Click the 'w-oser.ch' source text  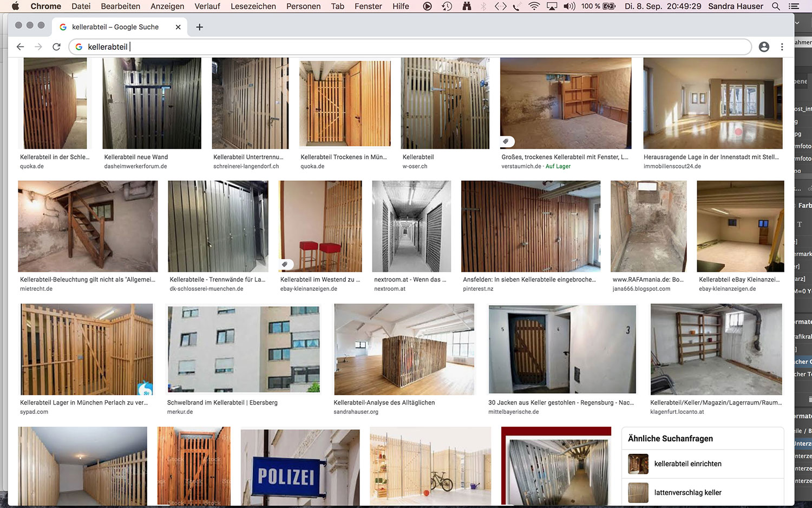tap(415, 167)
